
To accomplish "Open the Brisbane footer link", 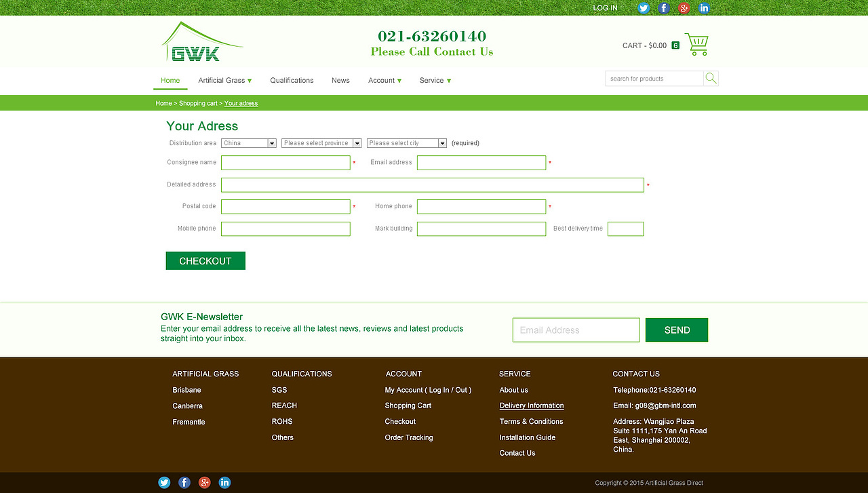I will (186, 390).
